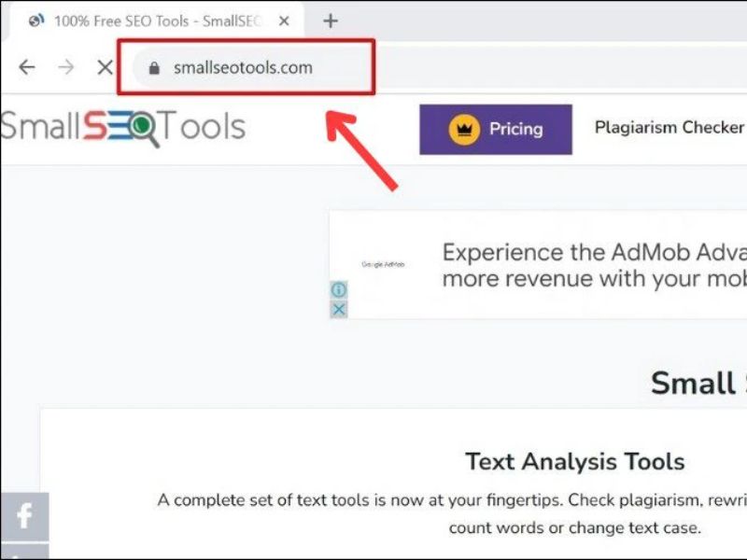This screenshot has width=747, height=560.
Task: Click the blue info icon beside the ad
Action: point(338,291)
